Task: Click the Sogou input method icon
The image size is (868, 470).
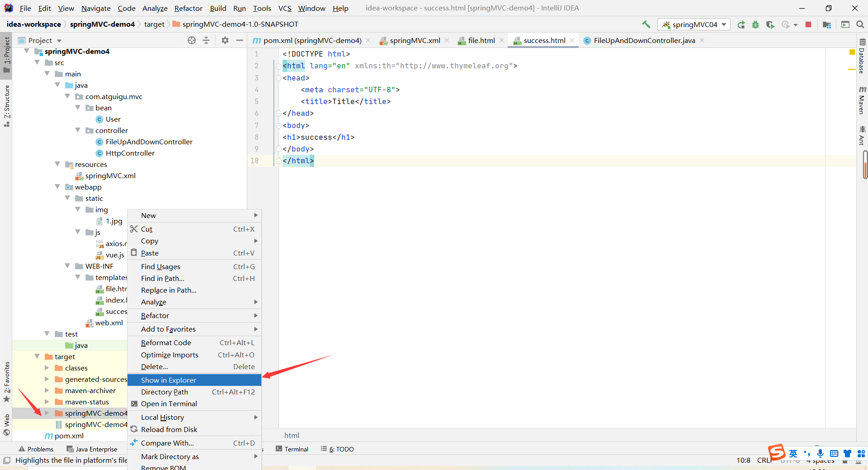Action: click(777, 452)
